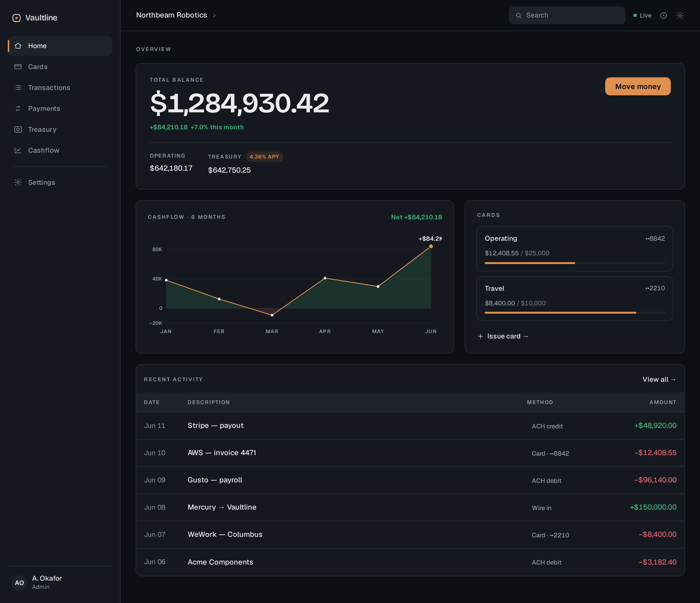Toggle theme with sun icon
Screen dimensions: 700x603
(680, 16)
